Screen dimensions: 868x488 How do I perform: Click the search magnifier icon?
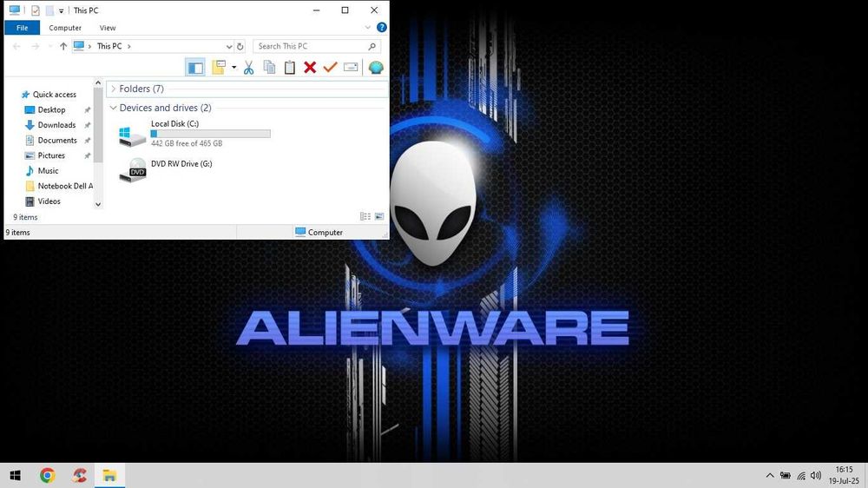[372, 47]
